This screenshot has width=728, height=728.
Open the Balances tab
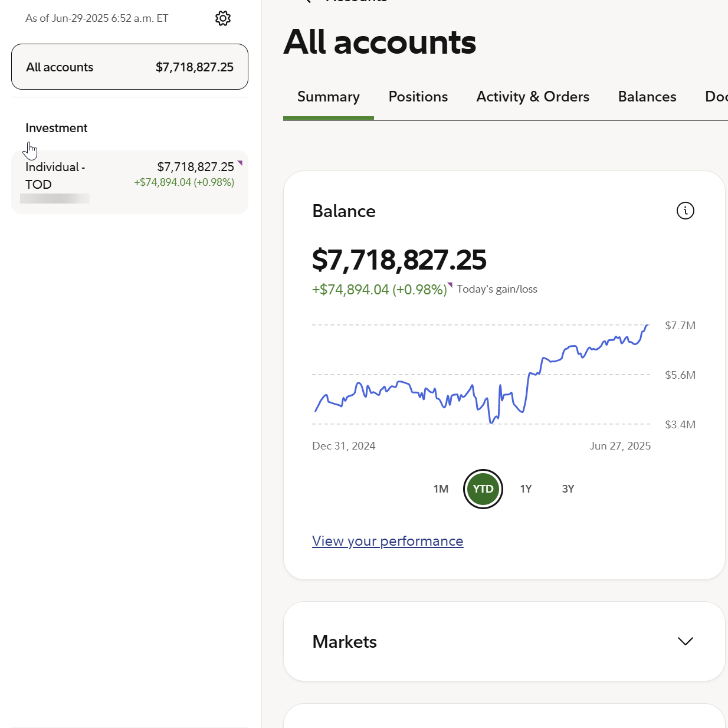[647, 97]
